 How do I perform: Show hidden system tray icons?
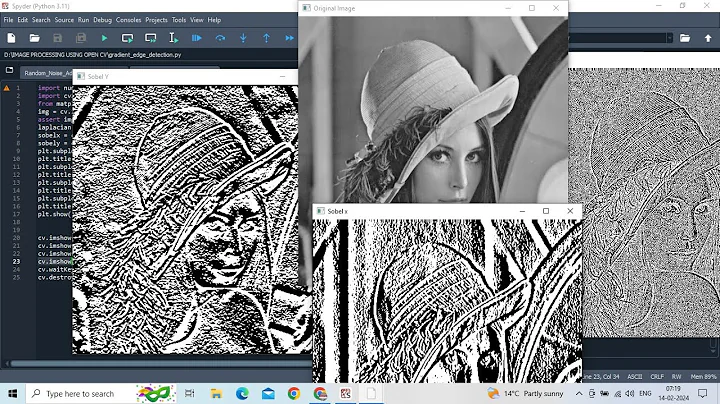point(579,393)
